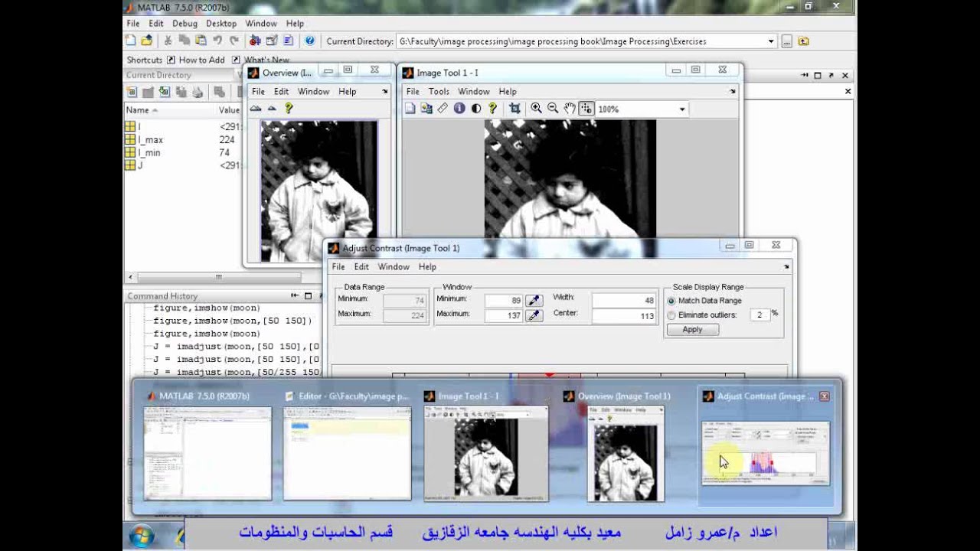Viewport: 980px width, 551px height.
Task: Select the Pan hand tool in Image Tool
Action: click(570, 109)
